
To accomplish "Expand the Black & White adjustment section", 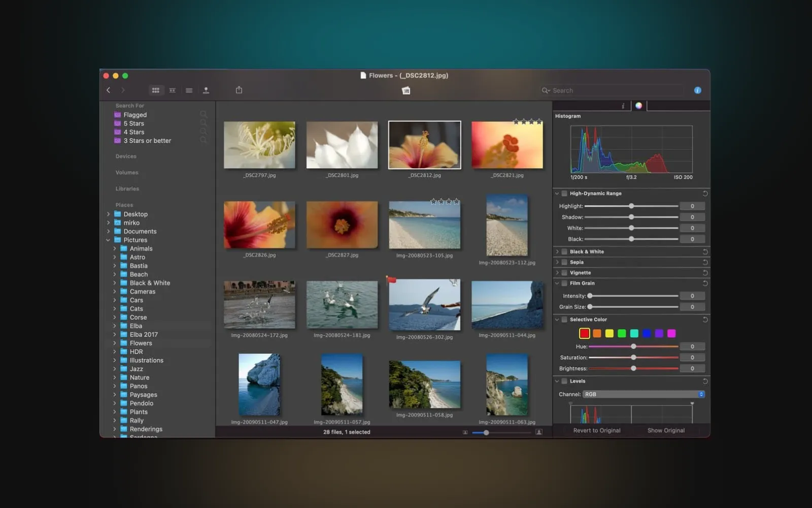I will [557, 252].
